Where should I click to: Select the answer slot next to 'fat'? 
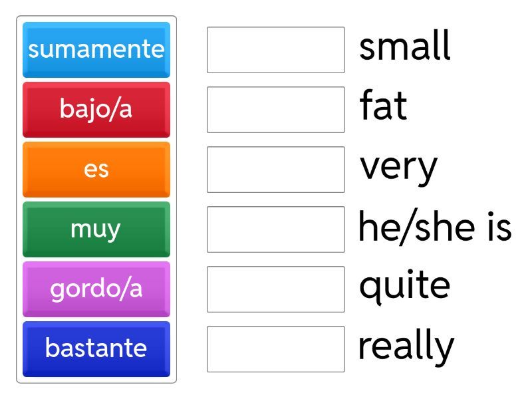coord(276,110)
